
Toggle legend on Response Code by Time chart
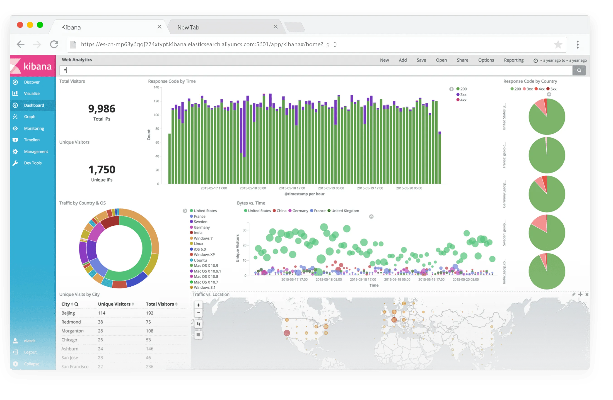click(x=452, y=88)
